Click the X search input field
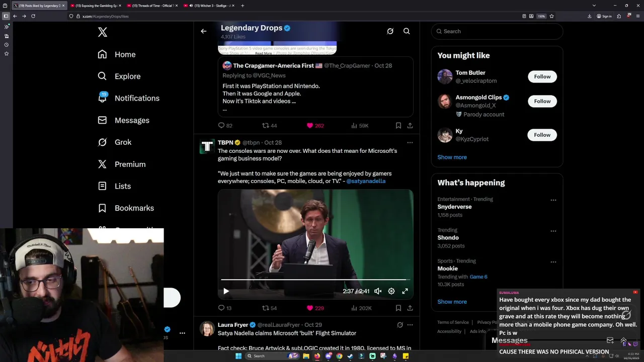The height and width of the screenshot is (362, 644). 497,31
